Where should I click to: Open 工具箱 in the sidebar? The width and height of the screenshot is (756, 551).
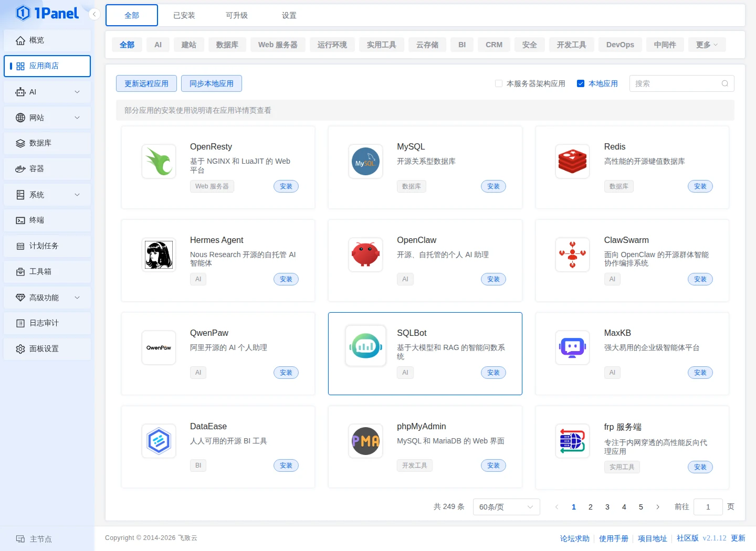coord(47,272)
